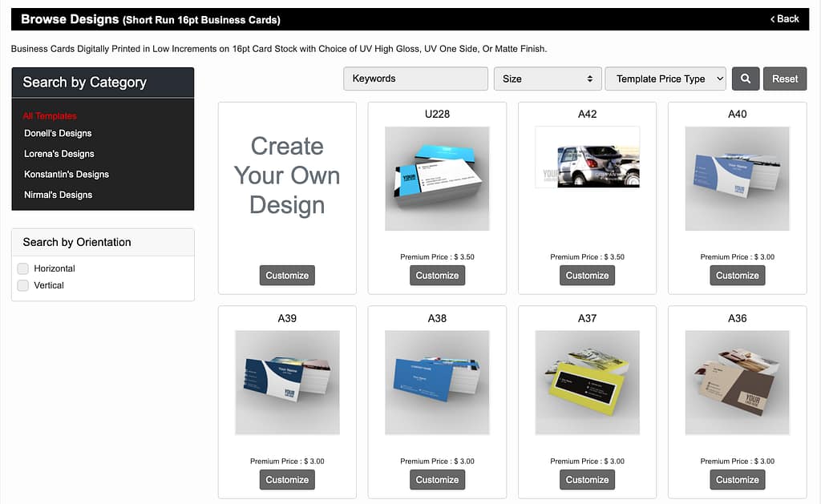The image size is (821, 504).
Task: Click the U228 business card thumbnail
Action: tap(437, 179)
